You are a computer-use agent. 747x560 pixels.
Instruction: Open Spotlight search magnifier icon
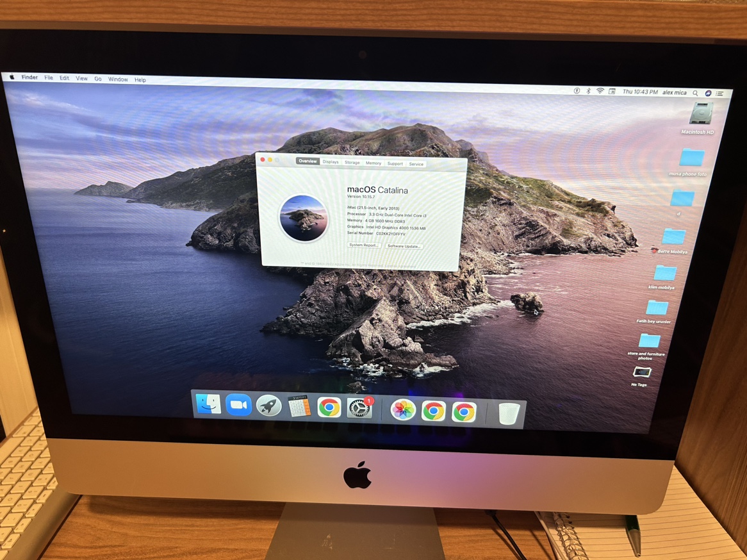pos(696,93)
